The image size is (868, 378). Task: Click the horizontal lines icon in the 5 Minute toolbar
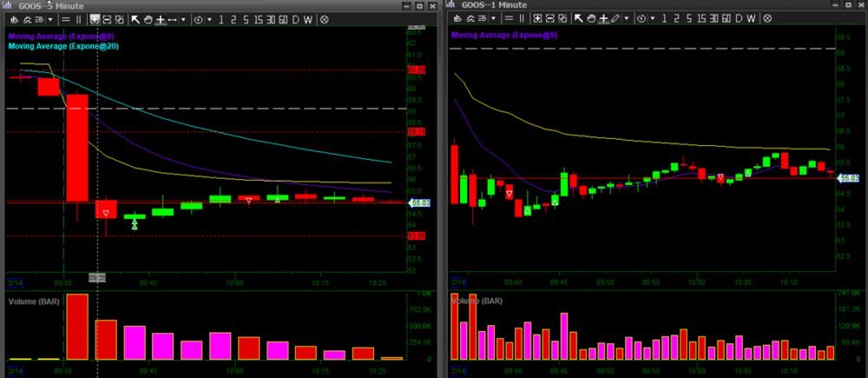tap(65, 18)
